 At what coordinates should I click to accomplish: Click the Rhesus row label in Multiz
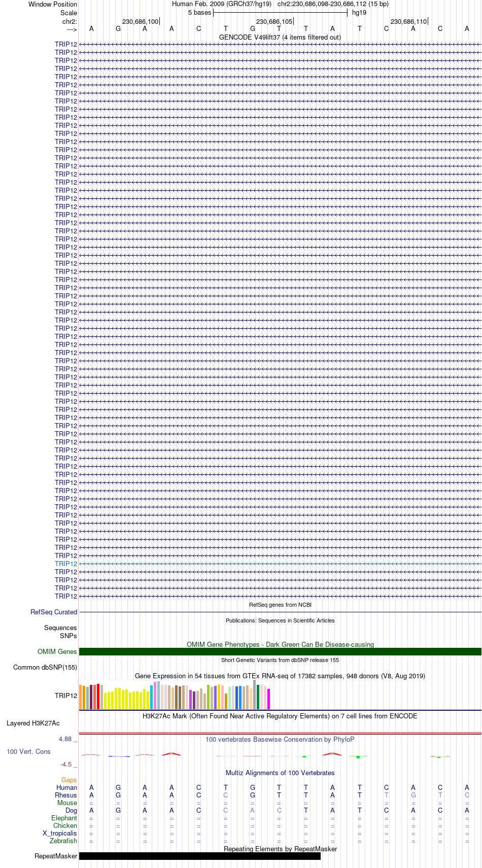click(x=66, y=795)
